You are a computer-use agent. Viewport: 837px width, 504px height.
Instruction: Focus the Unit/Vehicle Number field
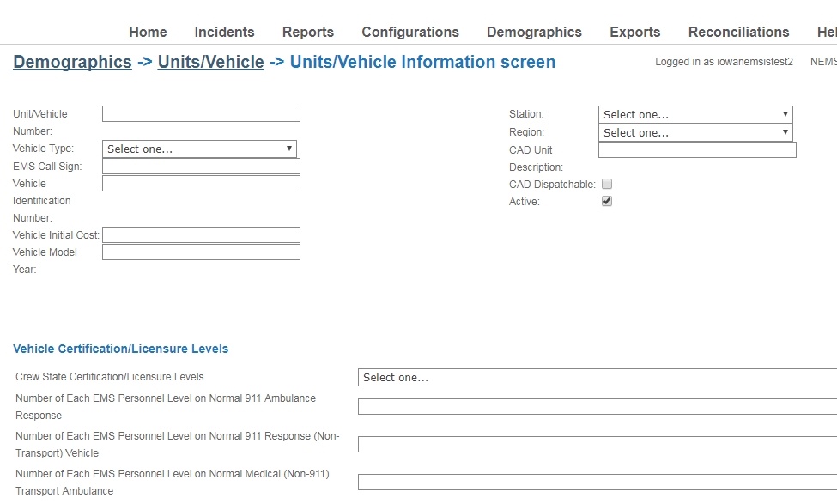coord(201,113)
